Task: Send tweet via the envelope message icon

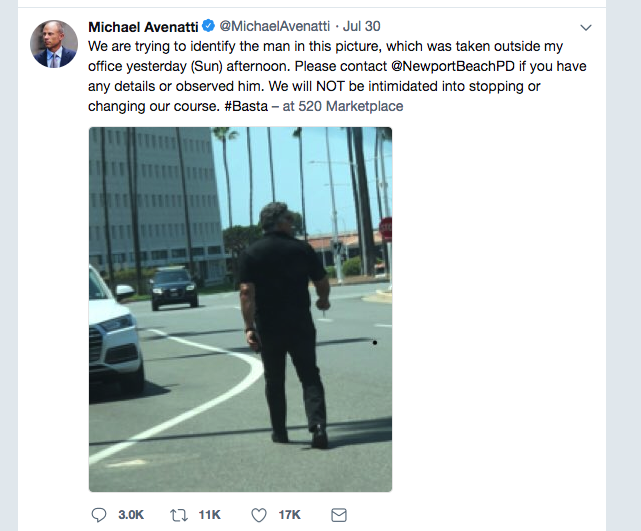Action: point(339,515)
